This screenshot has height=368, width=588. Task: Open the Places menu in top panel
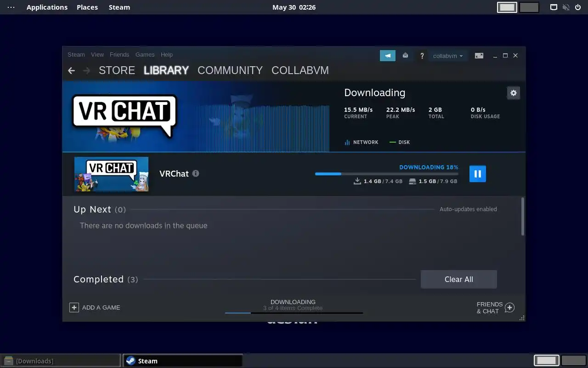pyautogui.click(x=87, y=7)
